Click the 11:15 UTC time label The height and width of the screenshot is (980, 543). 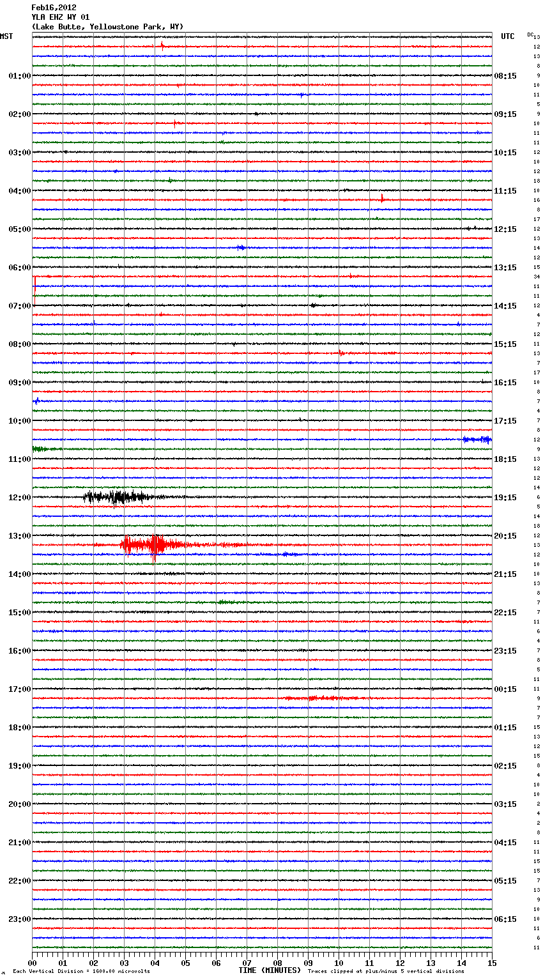505,191
